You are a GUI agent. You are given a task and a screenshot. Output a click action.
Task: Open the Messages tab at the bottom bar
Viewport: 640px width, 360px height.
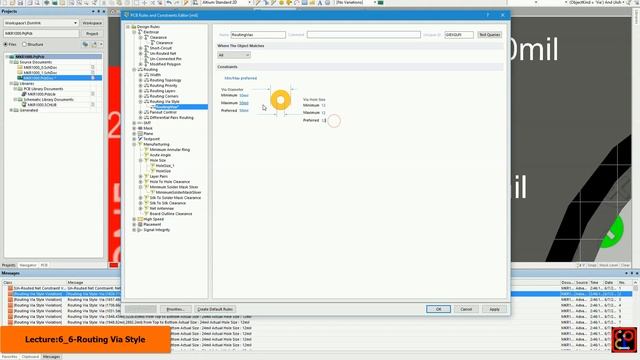[51, 357]
